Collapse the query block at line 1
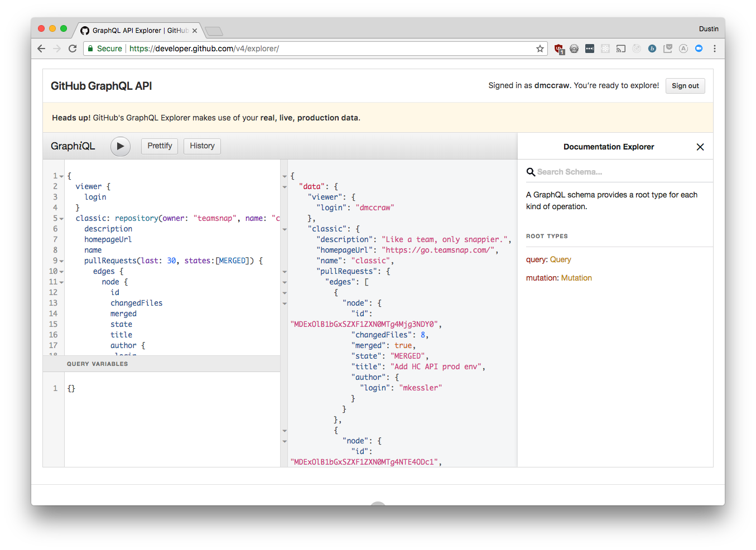The image size is (756, 550). click(61, 176)
